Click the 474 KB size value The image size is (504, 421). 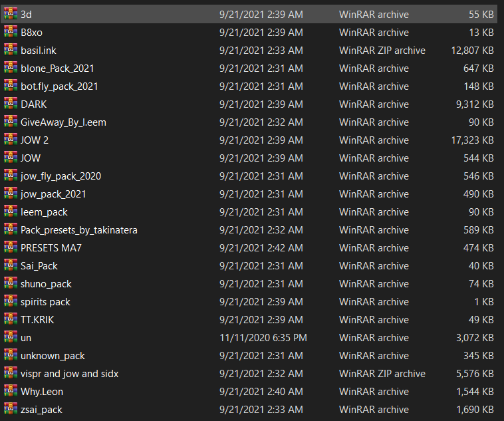click(479, 248)
